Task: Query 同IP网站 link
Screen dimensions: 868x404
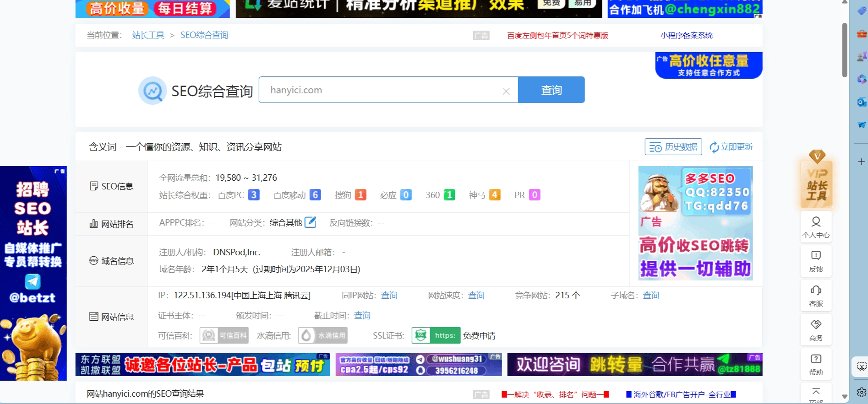Action: coord(389,295)
